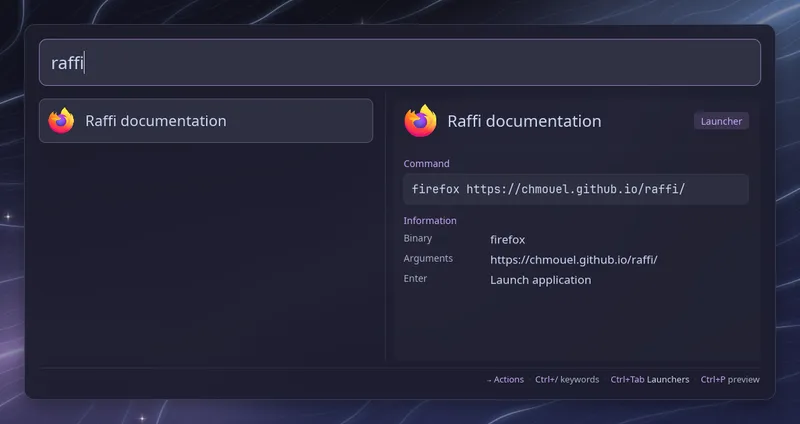The width and height of the screenshot is (800, 424).
Task: Click the Raffi documentation preview title
Action: tap(524, 121)
